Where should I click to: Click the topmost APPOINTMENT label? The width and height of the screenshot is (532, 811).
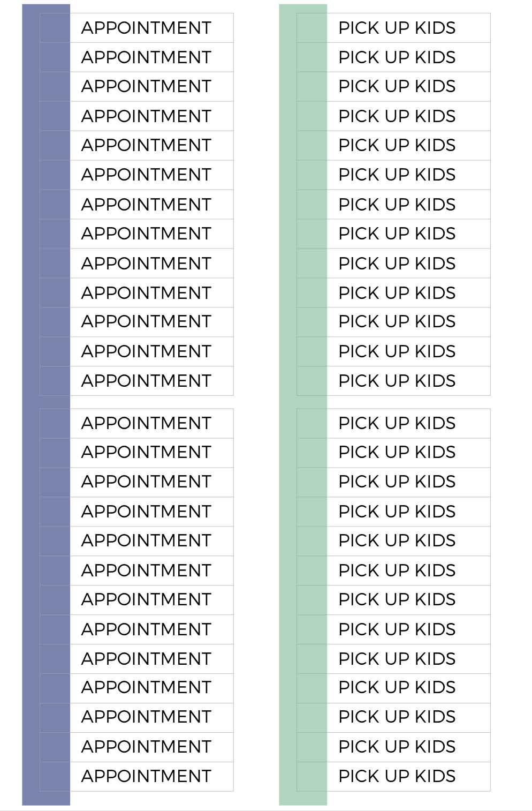146,28
